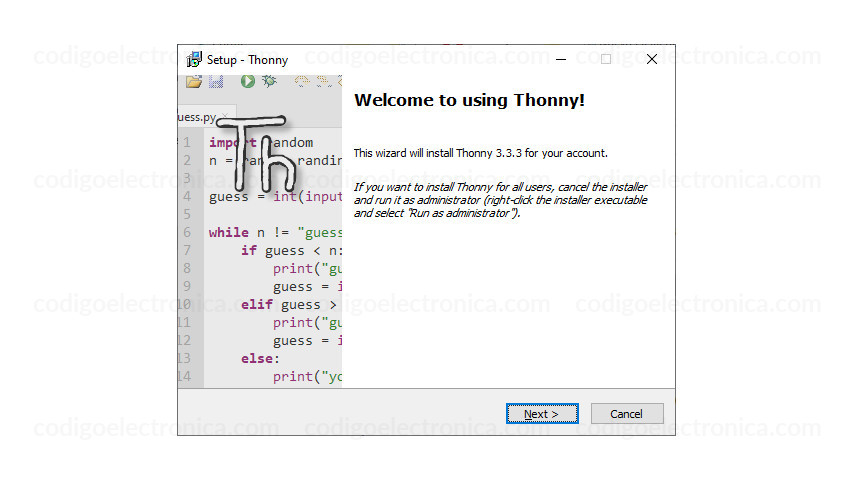
Task: Click the Thonny sidebar banner image
Action: point(260,232)
